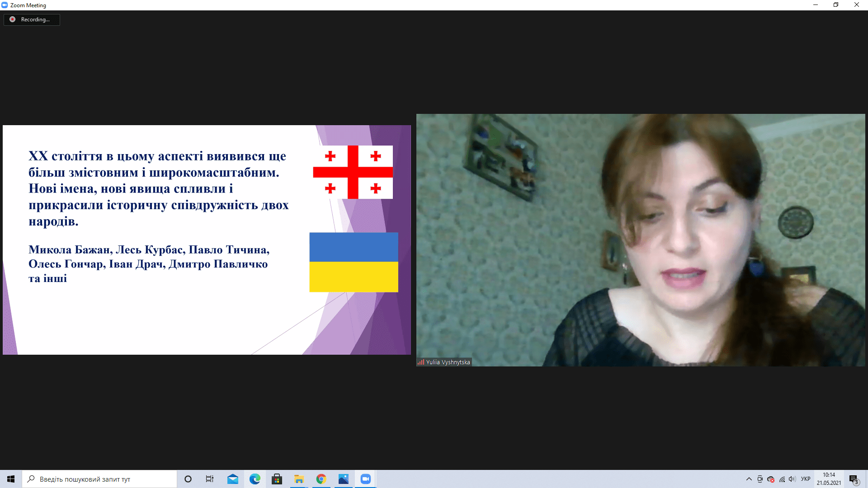Click the Yuliia Vyshnytska participant video

(x=640, y=239)
